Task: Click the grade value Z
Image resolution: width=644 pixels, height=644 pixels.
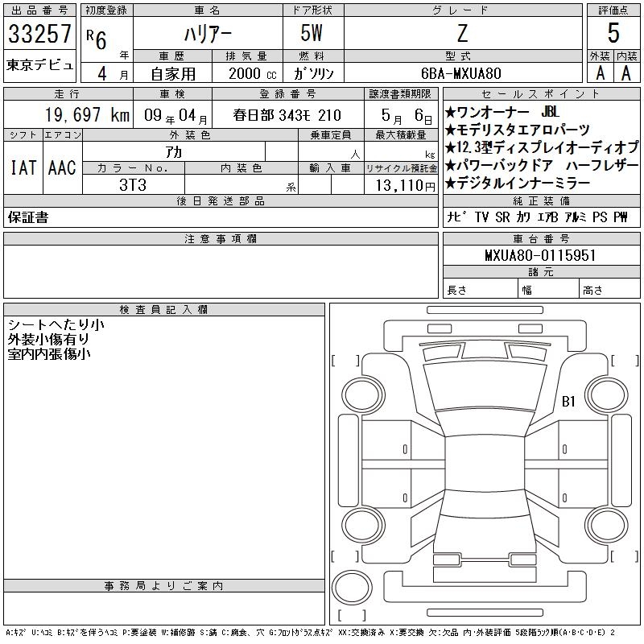Action: [463, 33]
